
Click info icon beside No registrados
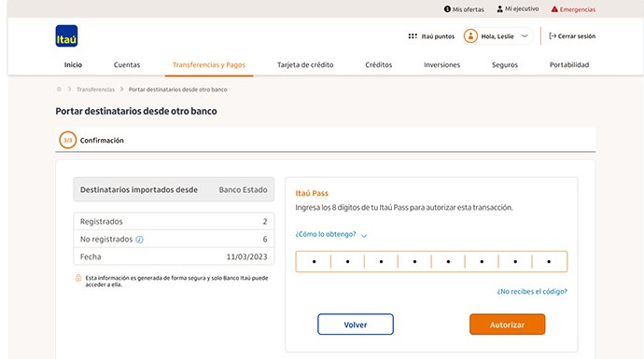140,240
